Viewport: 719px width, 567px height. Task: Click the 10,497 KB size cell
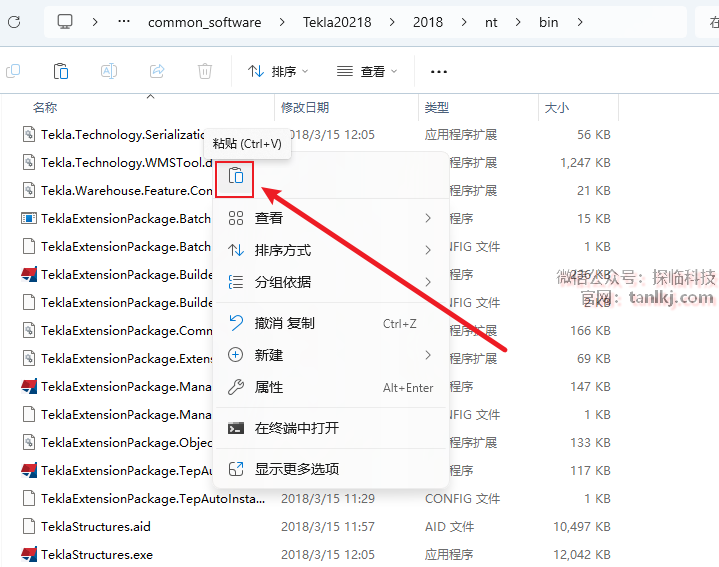[581, 527]
